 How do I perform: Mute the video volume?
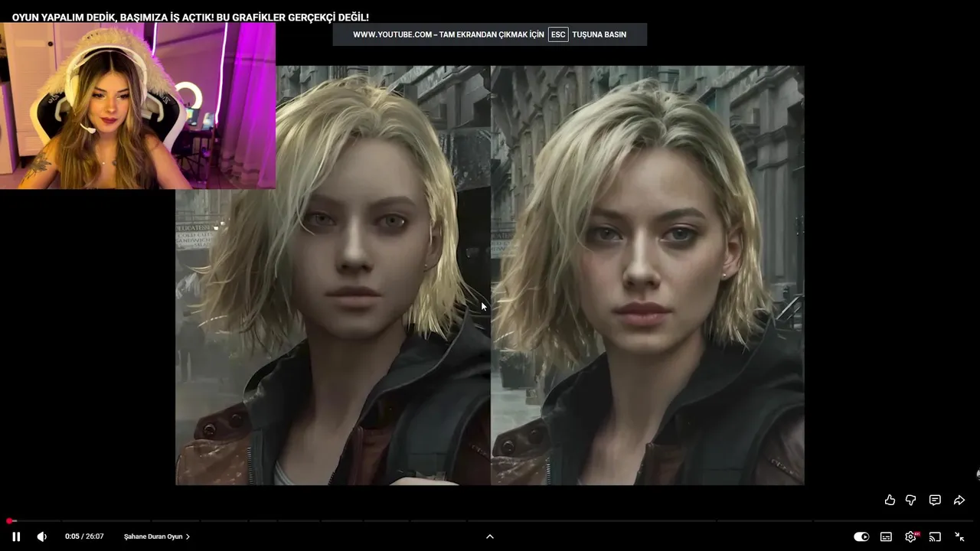click(x=42, y=536)
